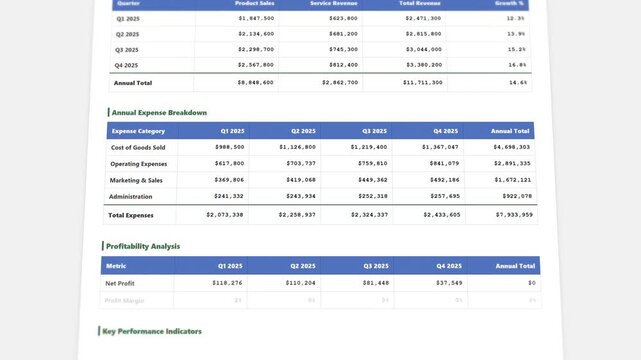Click annual total growth 14.6%
This screenshot has width=641, height=360.
(x=518, y=83)
